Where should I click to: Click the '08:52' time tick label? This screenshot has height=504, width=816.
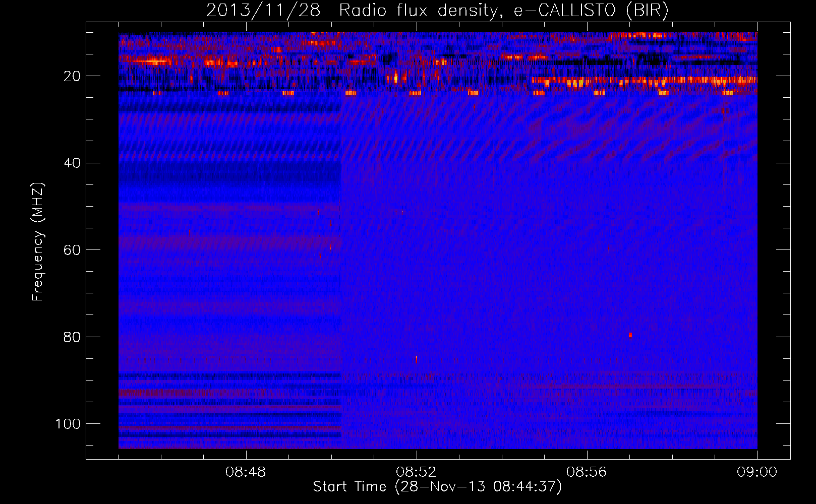point(416,472)
